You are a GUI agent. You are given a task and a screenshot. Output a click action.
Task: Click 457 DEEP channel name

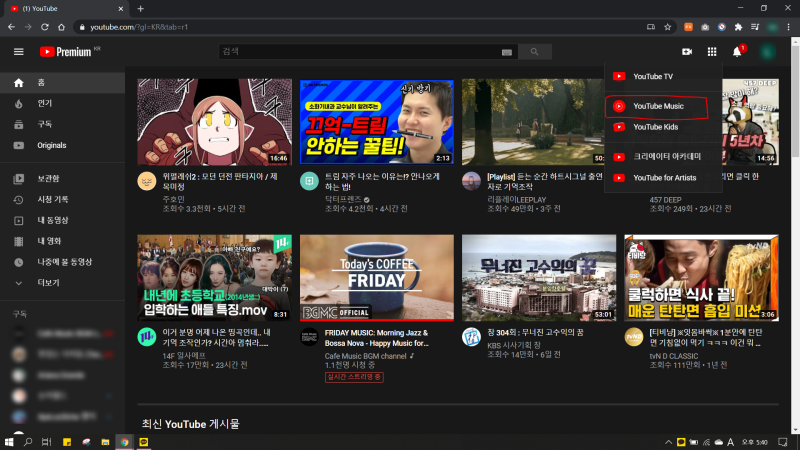[x=665, y=199]
